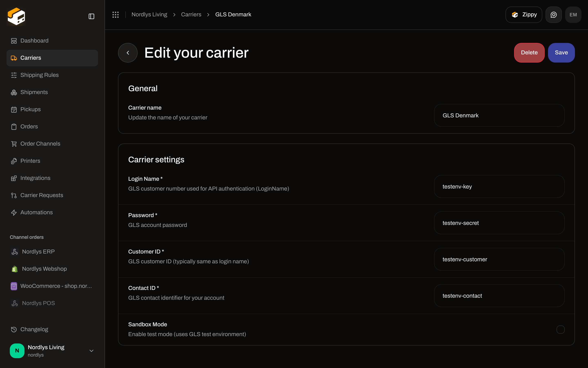Open Orders from the sidebar
The height and width of the screenshot is (368, 588).
pyautogui.click(x=52, y=127)
